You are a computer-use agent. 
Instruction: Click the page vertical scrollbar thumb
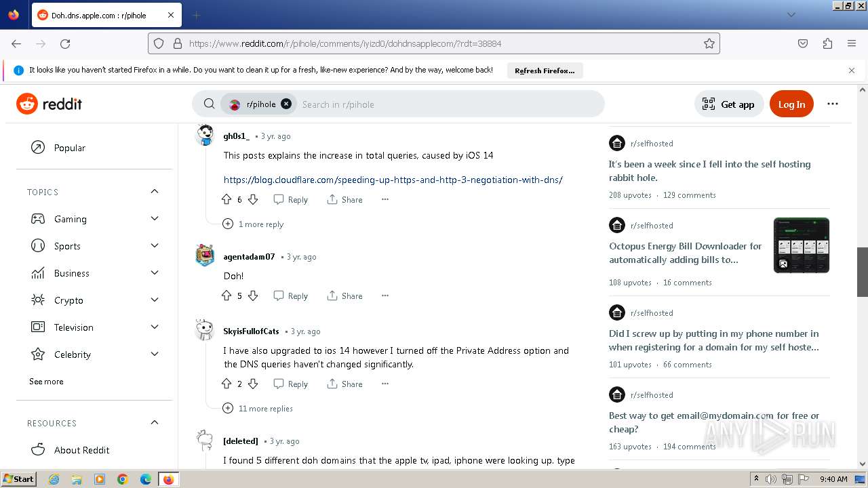(x=863, y=272)
